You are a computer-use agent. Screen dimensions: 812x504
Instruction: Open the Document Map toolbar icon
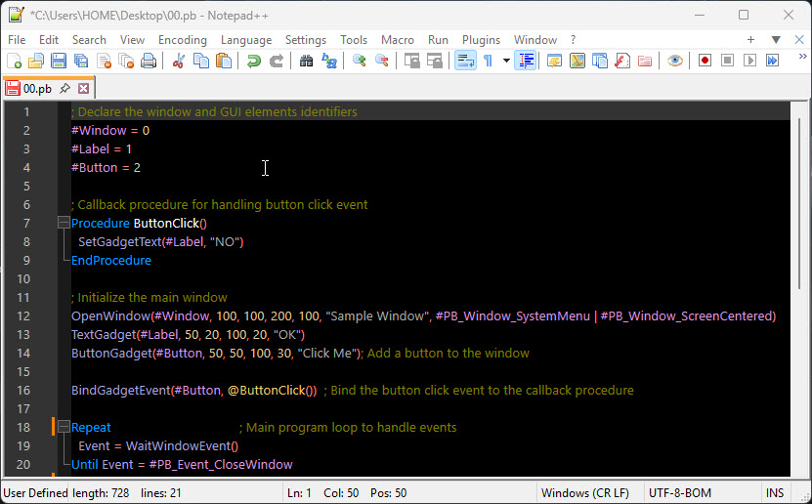pos(577,62)
